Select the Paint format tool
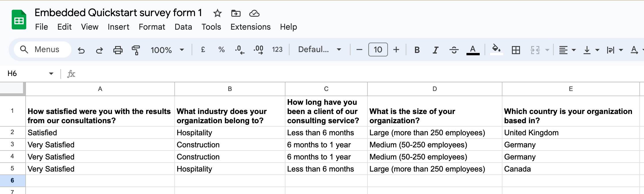 pyautogui.click(x=135, y=50)
